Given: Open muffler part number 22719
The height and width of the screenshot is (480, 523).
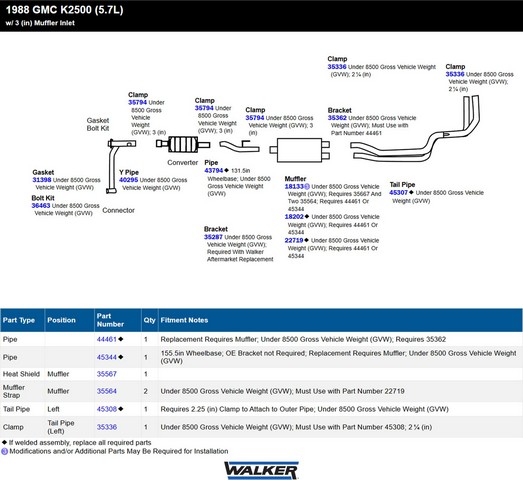Looking at the screenshot, I should 294,240.
